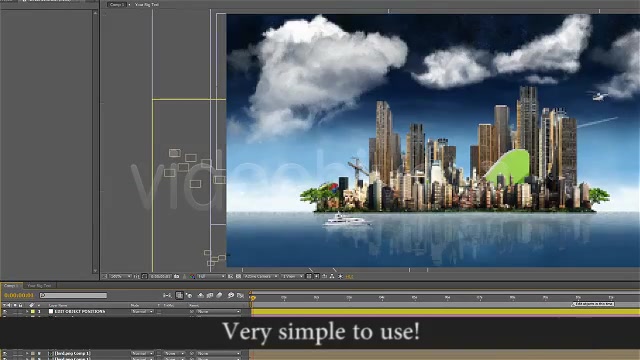Toggle the transparency grid icon in viewer
This screenshot has height=360, width=640.
point(239,276)
